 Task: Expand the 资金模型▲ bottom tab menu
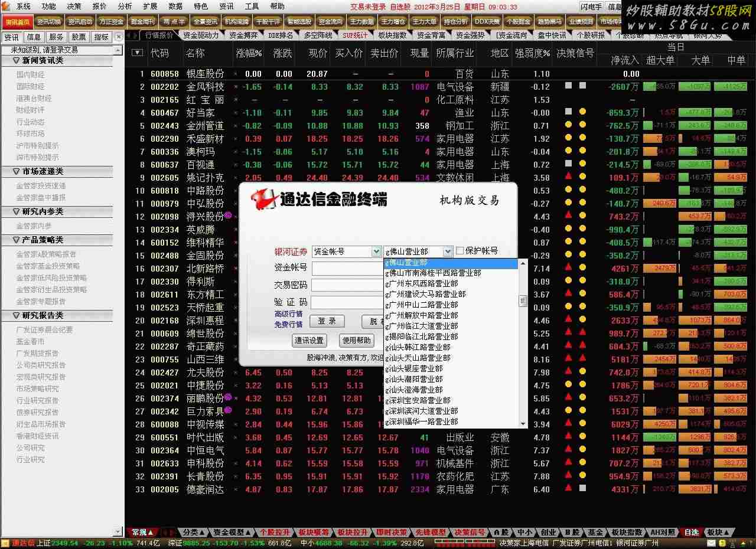coord(233,532)
